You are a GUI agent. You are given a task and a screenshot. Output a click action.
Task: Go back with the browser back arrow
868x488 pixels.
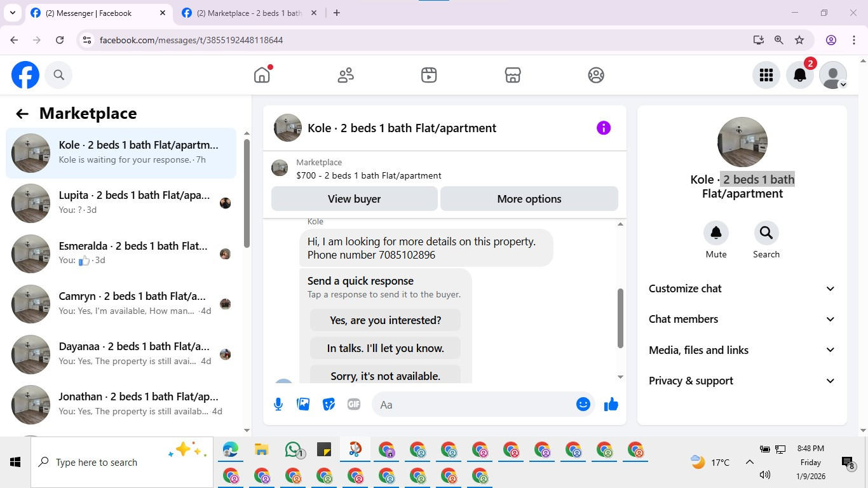14,40
